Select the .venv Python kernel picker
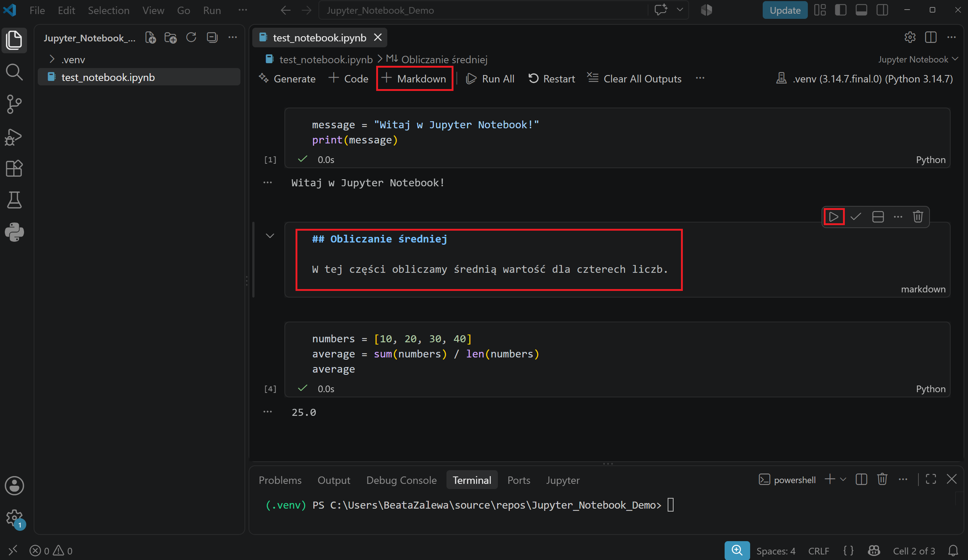This screenshot has height=560, width=968. pos(864,79)
